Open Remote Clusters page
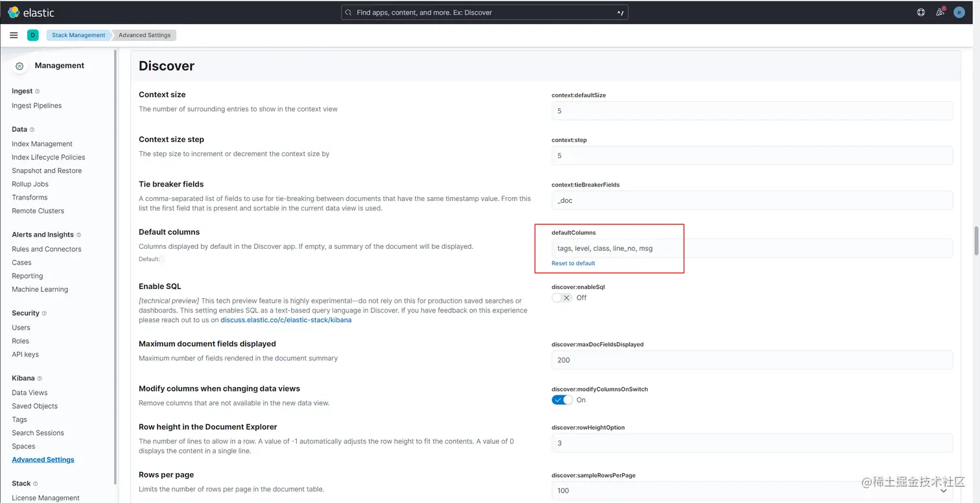Image resolution: width=980 pixels, height=503 pixels. point(38,211)
